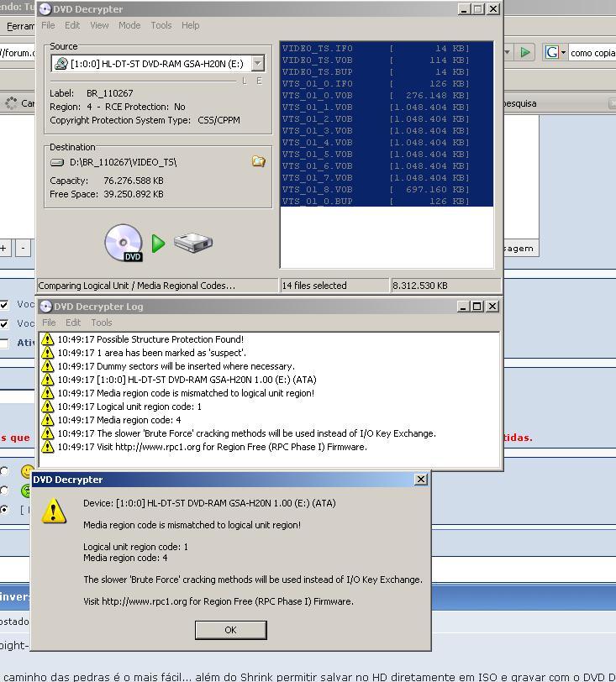The height and width of the screenshot is (682, 616).
Task: Close the region mismatch dialog with X
Action: (x=420, y=480)
